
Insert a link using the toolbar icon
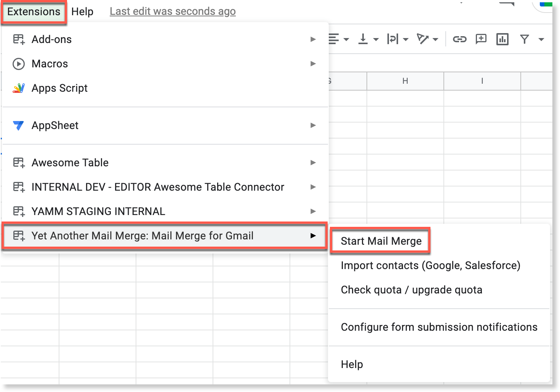[460, 39]
